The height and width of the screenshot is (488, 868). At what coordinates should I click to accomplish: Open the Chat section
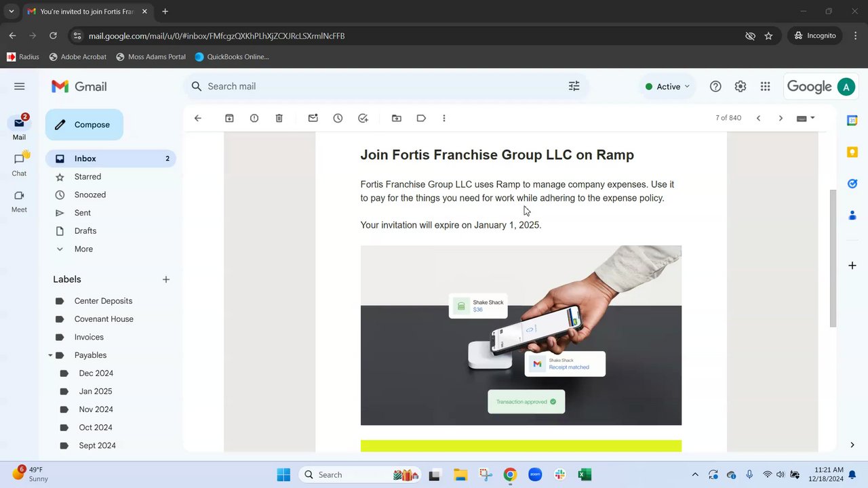tap(19, 164)
